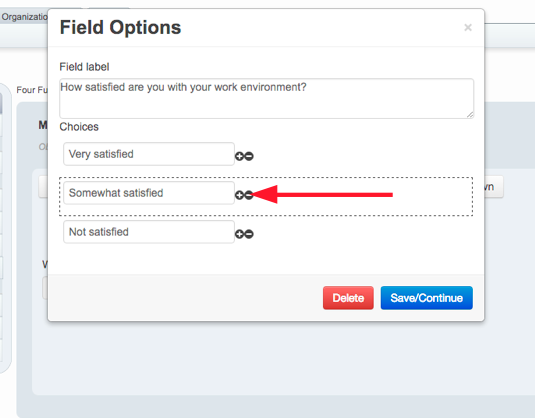Remove the Somewhat satisfied choice
This screenshot has width=535, height=418.
pyautogui.click(x=249, y=195)
